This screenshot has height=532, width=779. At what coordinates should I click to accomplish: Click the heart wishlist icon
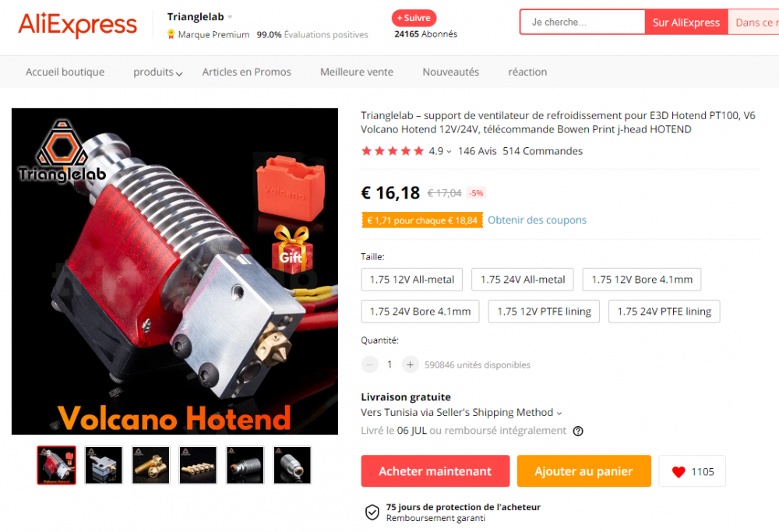[x=679, y=472]
